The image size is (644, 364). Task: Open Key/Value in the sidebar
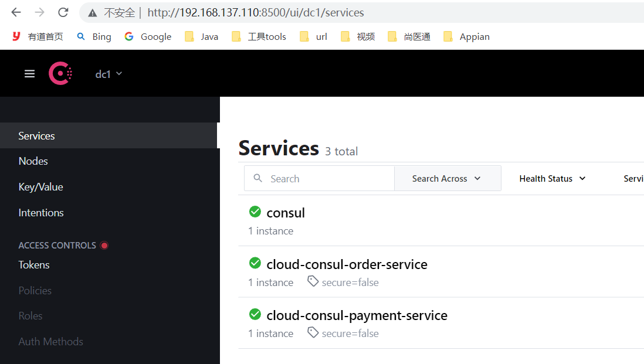tap(40, 187)
